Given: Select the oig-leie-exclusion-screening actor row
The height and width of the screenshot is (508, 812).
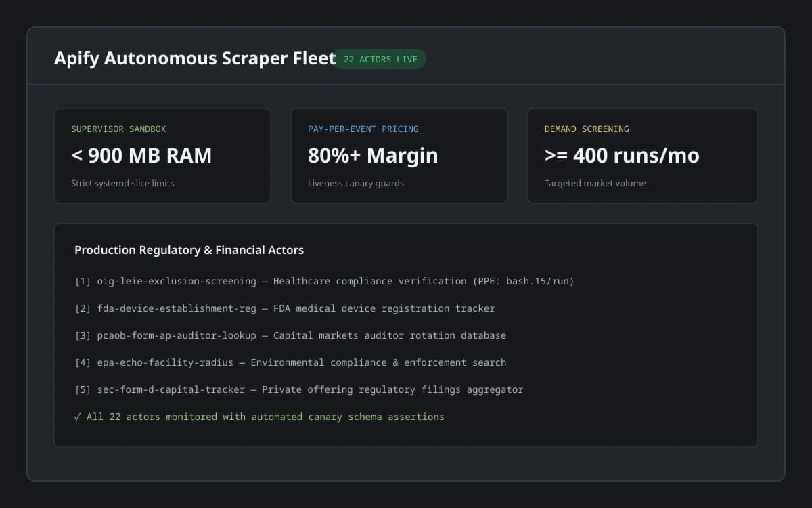Looking at the screenshot, I should [324, 281].
